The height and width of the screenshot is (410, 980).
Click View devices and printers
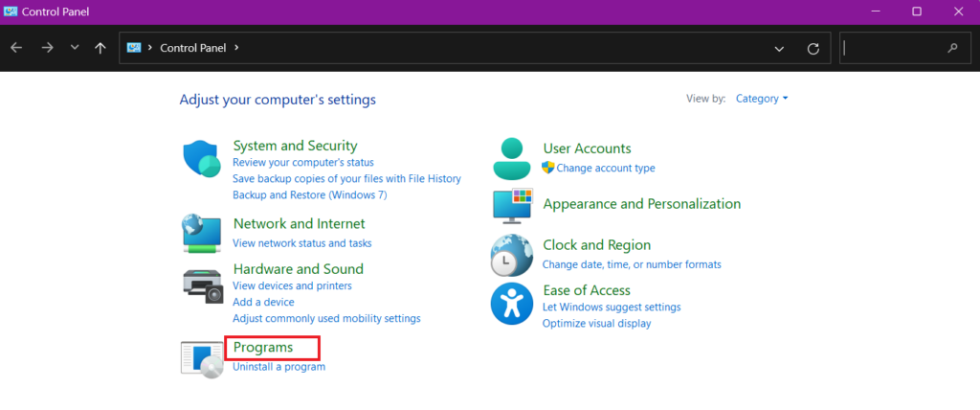point(292,286)
